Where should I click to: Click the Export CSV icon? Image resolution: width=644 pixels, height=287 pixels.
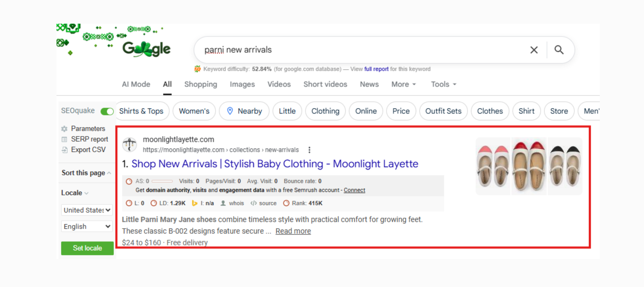pos(64,150)
